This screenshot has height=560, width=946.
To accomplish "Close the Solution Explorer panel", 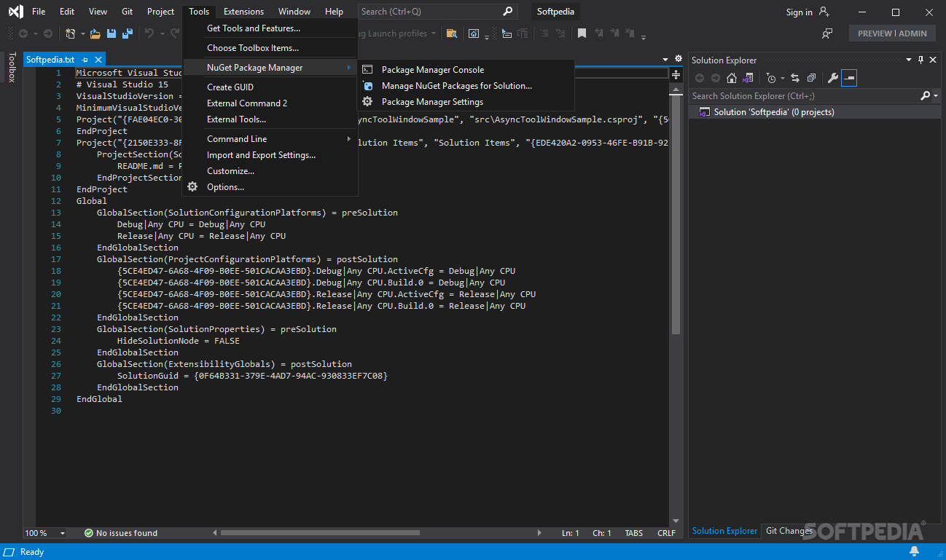I will 934,60.
